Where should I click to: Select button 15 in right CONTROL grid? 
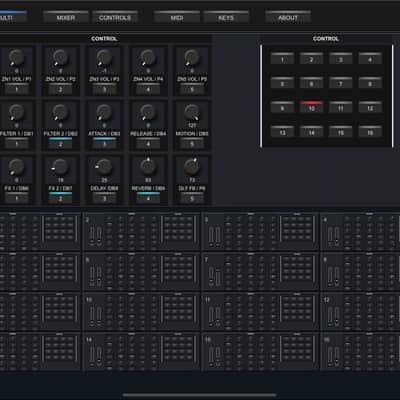pyautogui.click(x=341, y=132)
